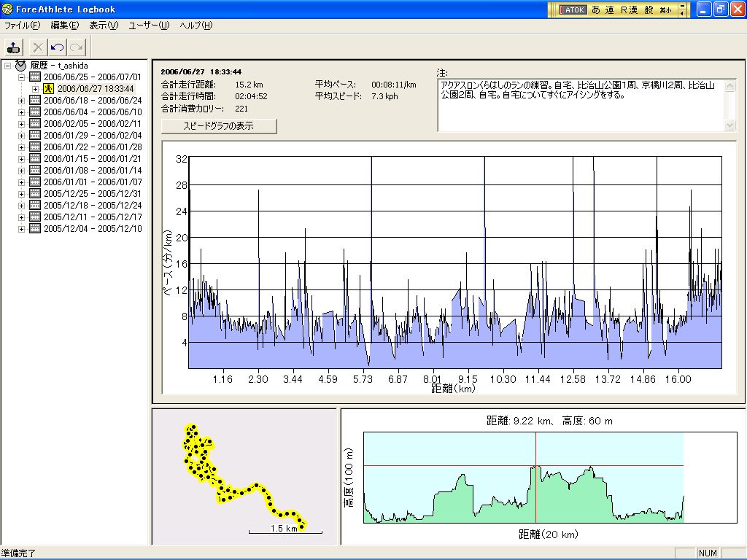This screenshot has width=747, height=560.
Task: Click inside the 注 notes text field
Action: (x=580, y=105)
